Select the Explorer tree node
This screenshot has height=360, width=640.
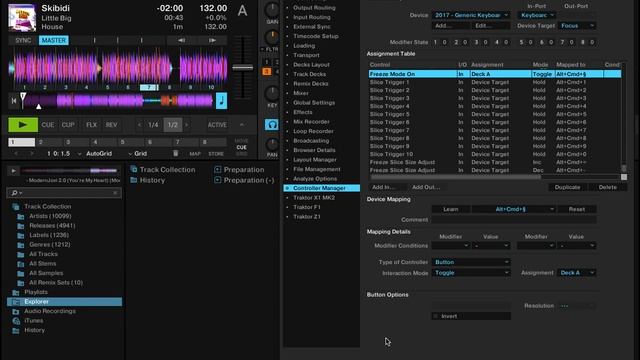(64, 302)
